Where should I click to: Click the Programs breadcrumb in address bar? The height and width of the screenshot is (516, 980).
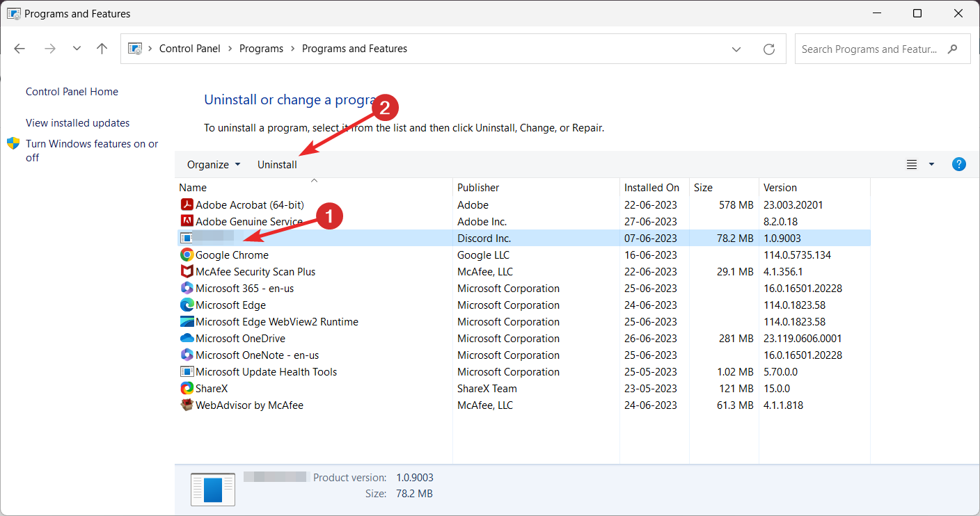click(x=261, y=49)
